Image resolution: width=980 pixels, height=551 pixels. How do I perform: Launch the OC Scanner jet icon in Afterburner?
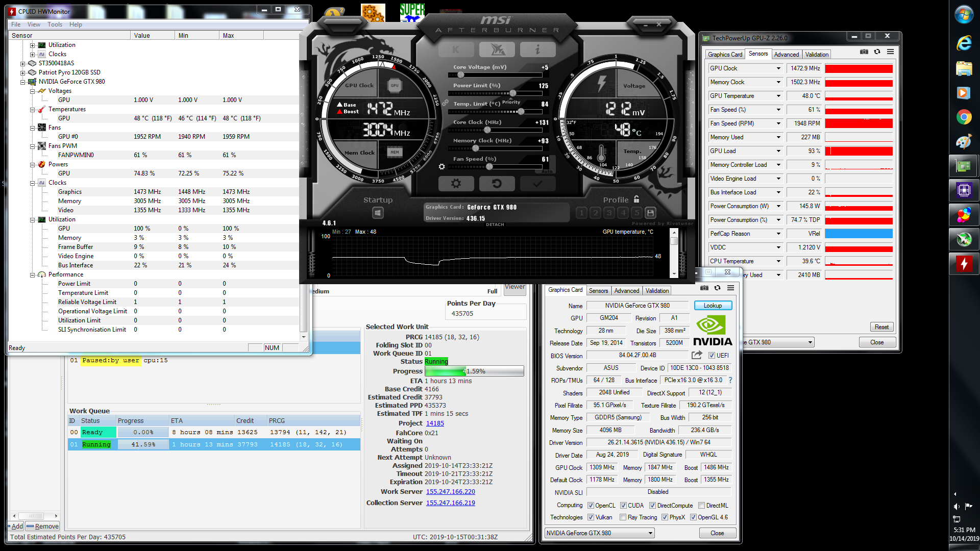(497, 49)
